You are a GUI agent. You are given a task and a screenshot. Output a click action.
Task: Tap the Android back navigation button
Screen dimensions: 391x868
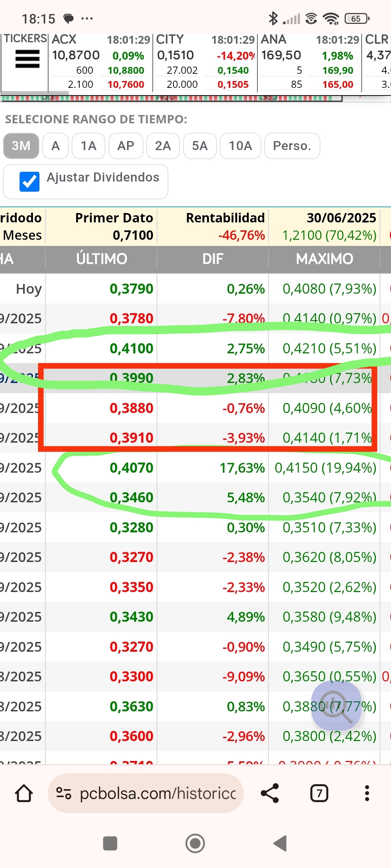(x=280, y=843)
